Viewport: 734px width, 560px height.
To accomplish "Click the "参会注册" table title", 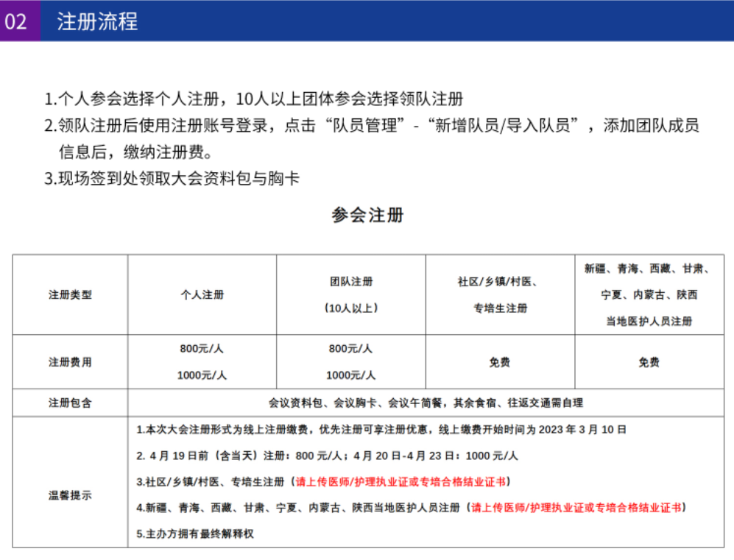I will (x=367, y=216).
